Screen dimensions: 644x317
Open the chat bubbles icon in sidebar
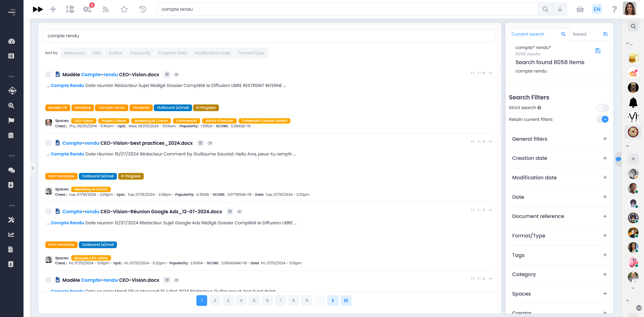pyautogui.click(x=11, y=170)
